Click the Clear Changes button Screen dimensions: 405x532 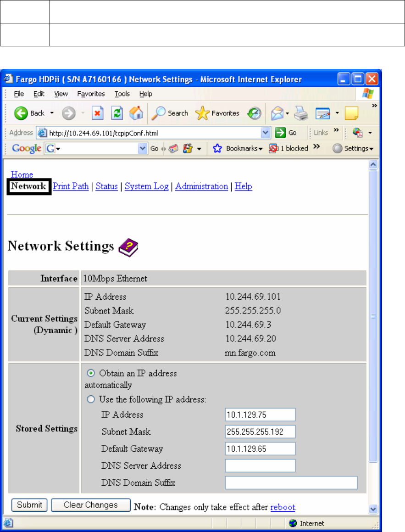click(x=90, y=505)
